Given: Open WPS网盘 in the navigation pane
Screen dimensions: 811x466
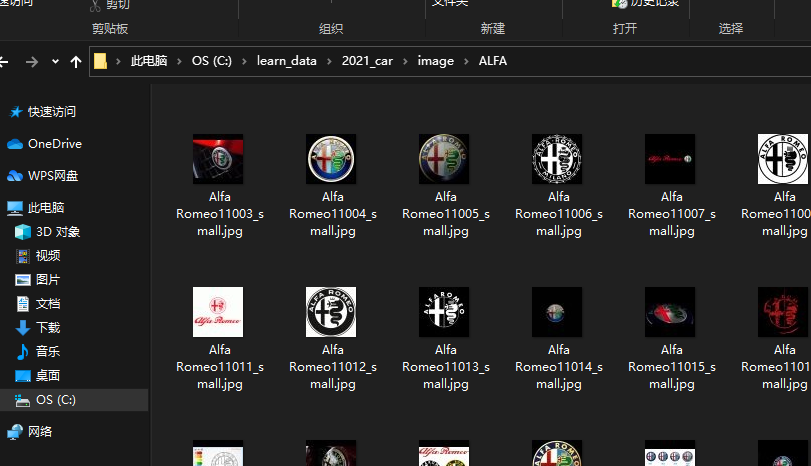Looking at the screenshot, I should point(53,176).
